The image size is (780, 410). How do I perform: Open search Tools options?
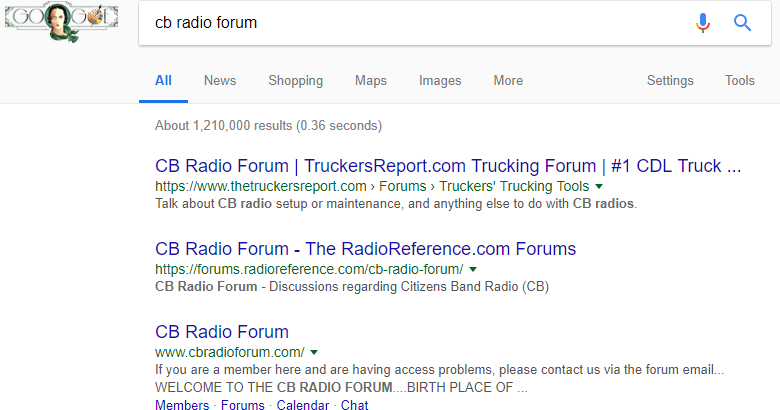739,81
